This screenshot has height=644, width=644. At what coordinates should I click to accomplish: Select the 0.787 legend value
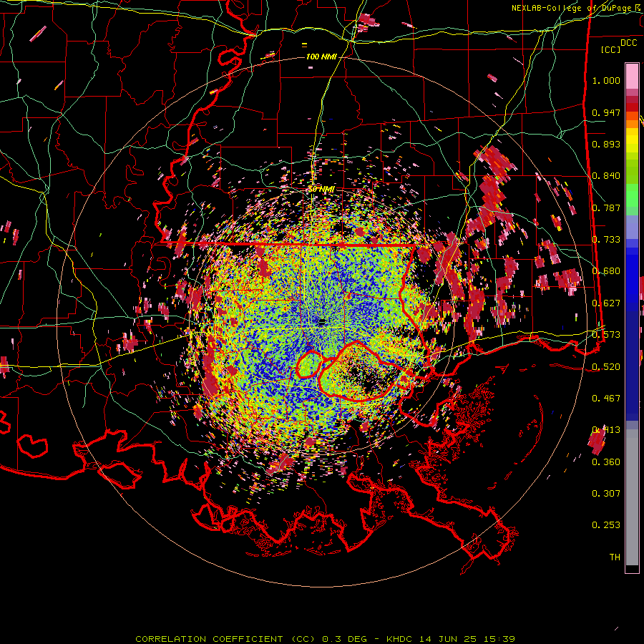(x=606, y=208)
